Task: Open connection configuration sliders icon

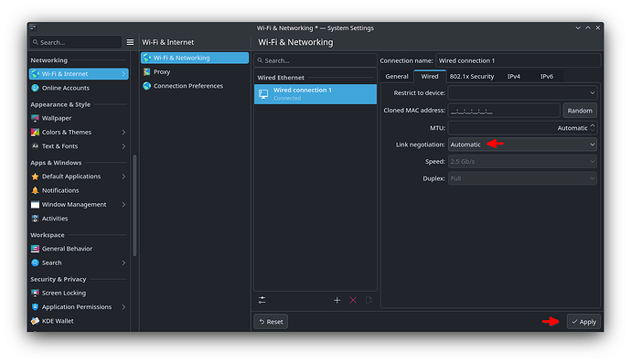Action: (x=262, y=300)
